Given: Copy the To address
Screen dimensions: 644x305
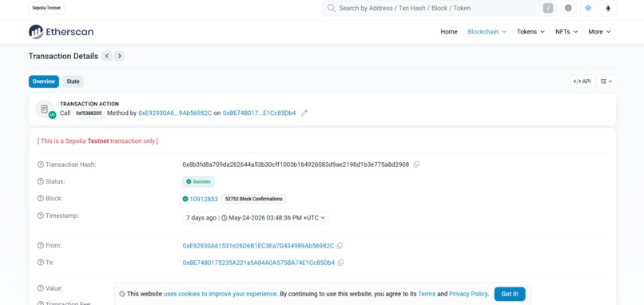Looking at the screenshot, I should [340, 263].
